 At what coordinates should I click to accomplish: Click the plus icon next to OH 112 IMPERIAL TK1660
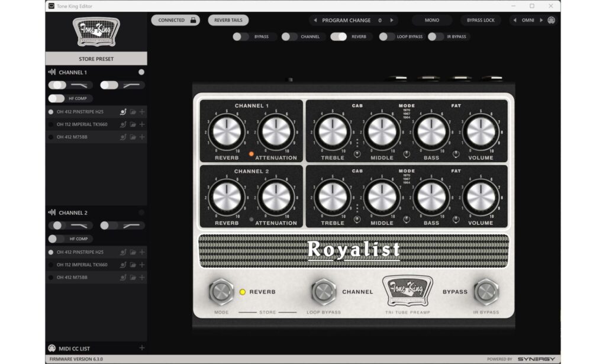click(x=142, y=124)
